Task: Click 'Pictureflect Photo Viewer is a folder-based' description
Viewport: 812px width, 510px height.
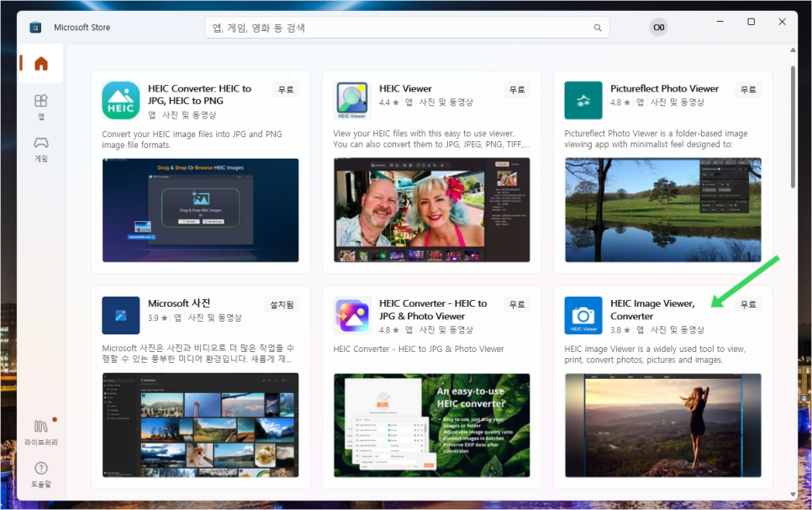Action: (x=656, y=139)
